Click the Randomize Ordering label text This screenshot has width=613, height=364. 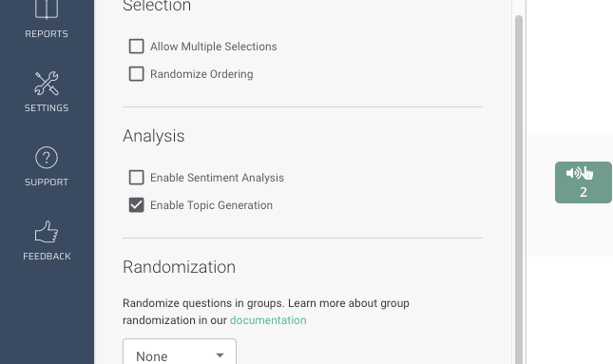(x=201, y=74)
